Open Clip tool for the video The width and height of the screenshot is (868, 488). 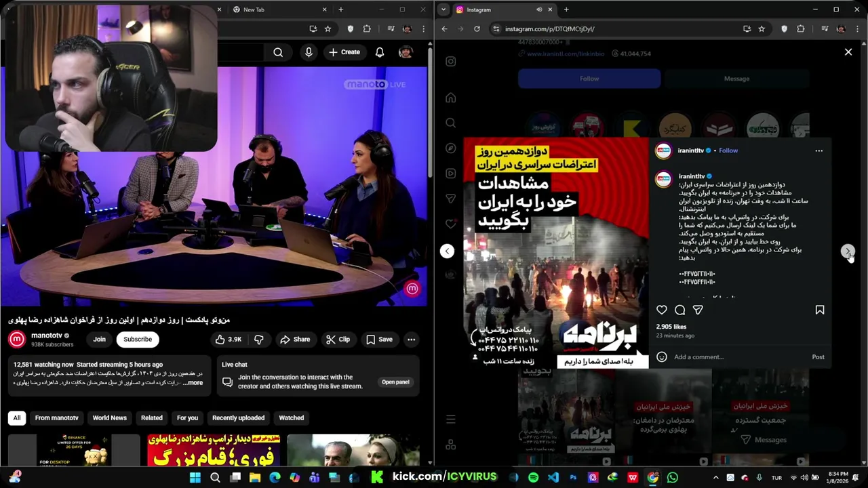coord(338,340)
